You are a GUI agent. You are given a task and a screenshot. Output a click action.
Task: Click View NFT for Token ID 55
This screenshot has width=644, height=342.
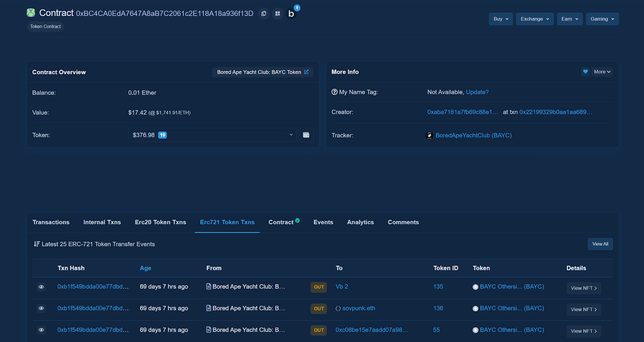tap(584, 331)
